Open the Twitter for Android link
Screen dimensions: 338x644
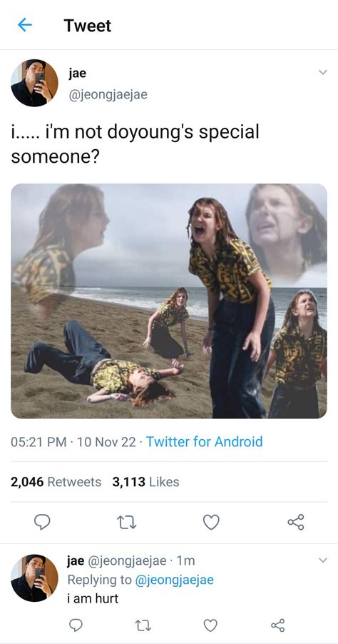204,442
